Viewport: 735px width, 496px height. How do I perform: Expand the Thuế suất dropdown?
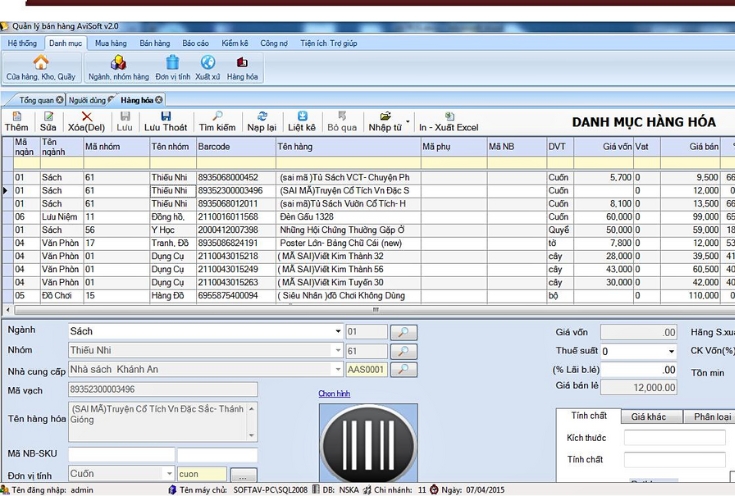pos(671,351)
